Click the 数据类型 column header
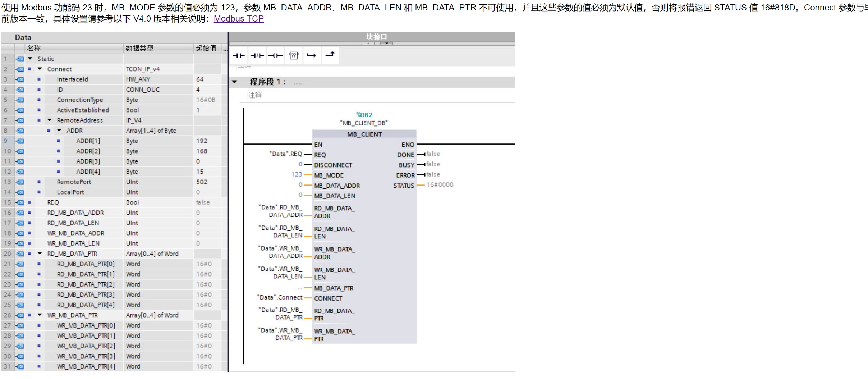868x379 pixels. pyautogui.click(x=139, y=48)
